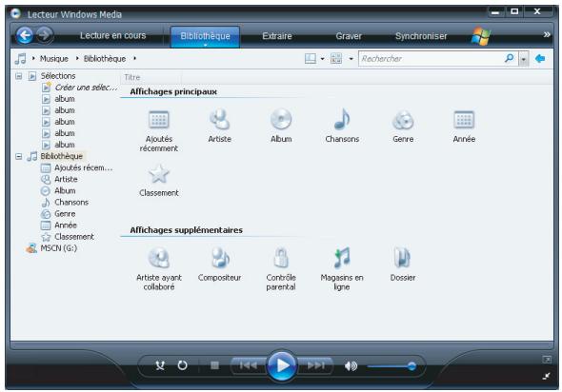Screen dimensions: 562x392
Task: Switch to Lecture en cours tab
Action: coord(113,35)
